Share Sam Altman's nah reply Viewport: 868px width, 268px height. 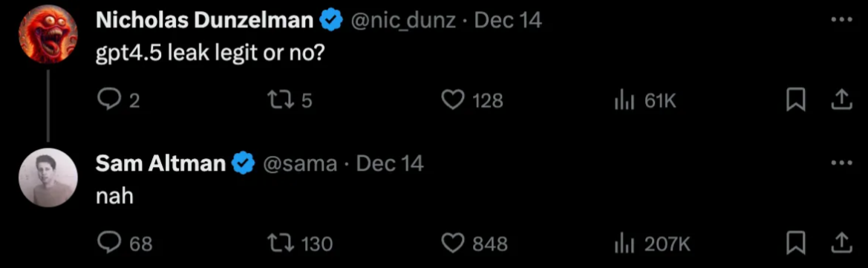pos(841,243)
